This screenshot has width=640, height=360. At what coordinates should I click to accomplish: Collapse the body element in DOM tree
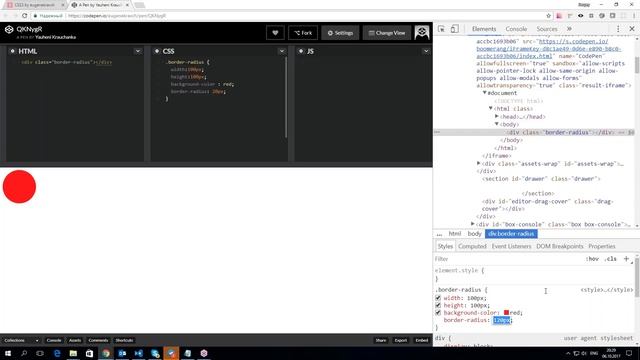pyautogui.click(x=497, y=124)
